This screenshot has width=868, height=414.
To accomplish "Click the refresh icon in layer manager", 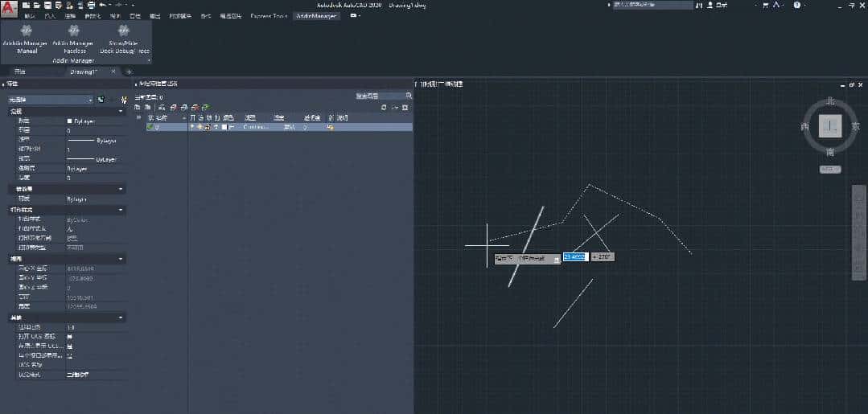I will [x=385, y=107].
